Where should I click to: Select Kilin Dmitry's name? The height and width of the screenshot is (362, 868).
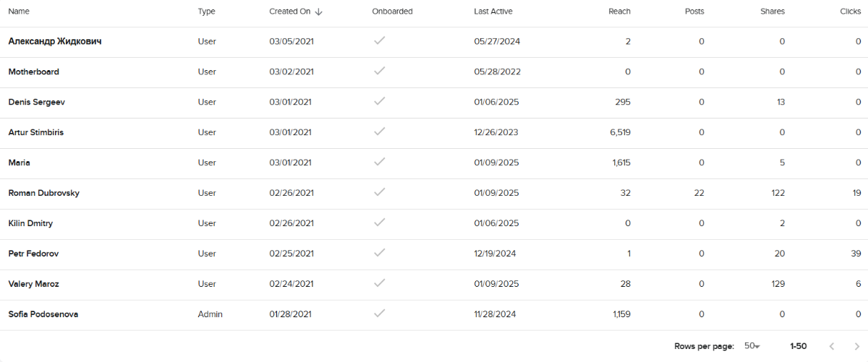(x=30, y=223)
